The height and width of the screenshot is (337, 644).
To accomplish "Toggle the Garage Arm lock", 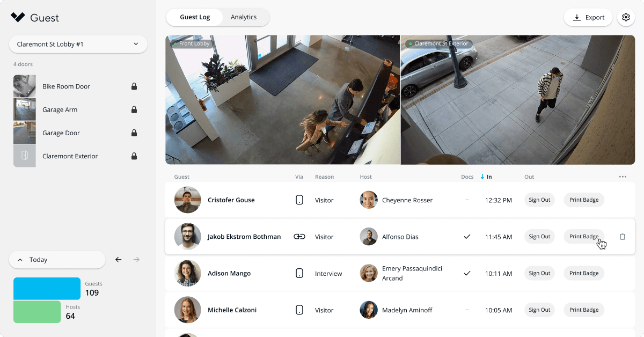I will pyautogui.click(x=134, y=109).
